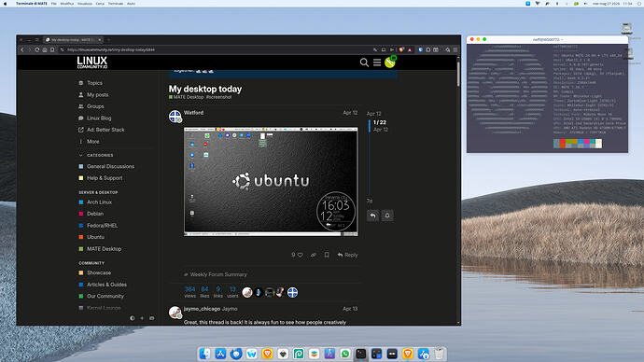Open the Apple menu

pyautogui.click(x=6, y=4)
